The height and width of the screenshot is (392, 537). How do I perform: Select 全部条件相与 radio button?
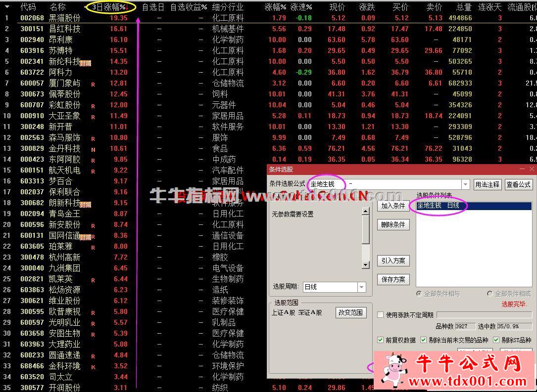(419, 294)
